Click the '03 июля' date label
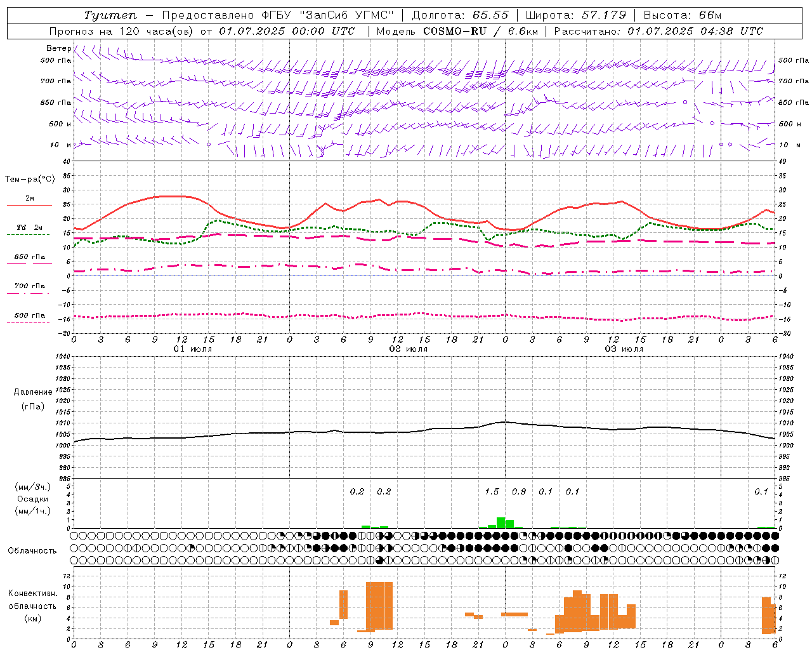Viewport: 812px width, 650px height. (624, 349)
